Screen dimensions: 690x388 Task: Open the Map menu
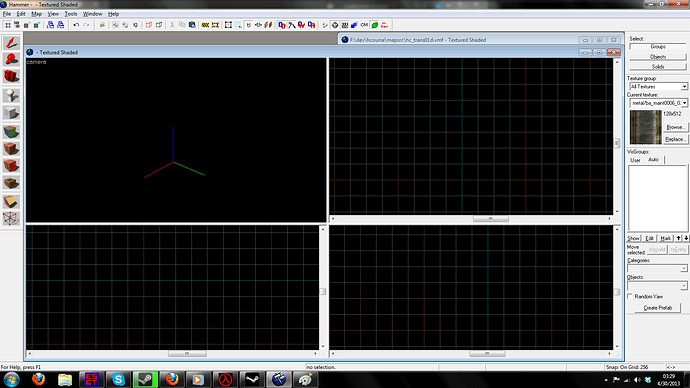coord(37,14)
